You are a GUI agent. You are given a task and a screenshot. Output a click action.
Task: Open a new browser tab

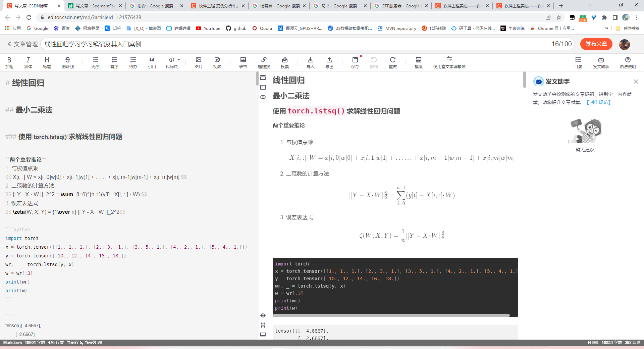561,6
